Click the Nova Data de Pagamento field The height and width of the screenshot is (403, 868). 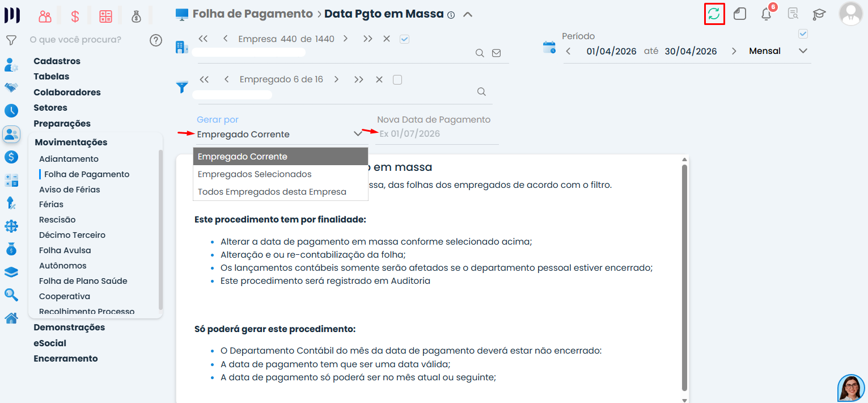pos(438,134)
